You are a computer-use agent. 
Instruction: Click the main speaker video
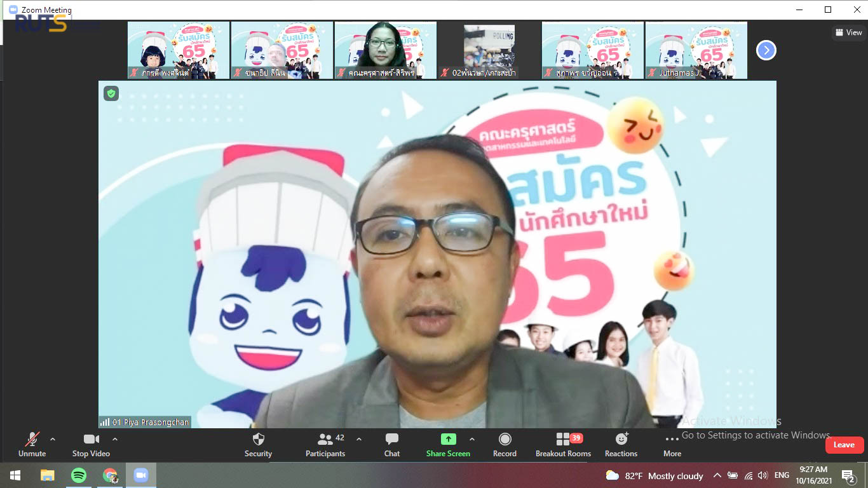[437, 254]
